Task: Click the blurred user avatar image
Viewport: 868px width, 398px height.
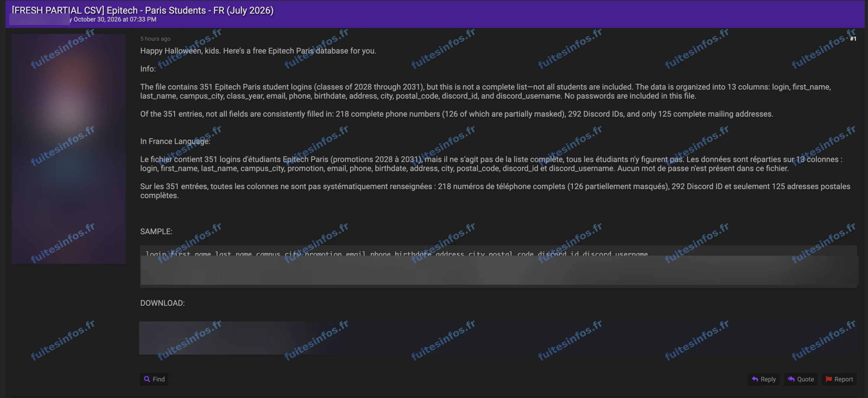Action: click(x=69, y=148)
